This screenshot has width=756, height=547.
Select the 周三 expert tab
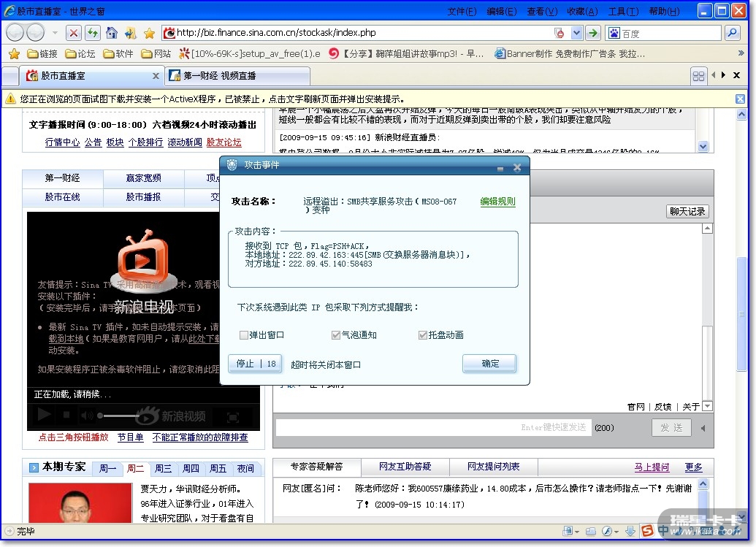click(x=163, y=468)
